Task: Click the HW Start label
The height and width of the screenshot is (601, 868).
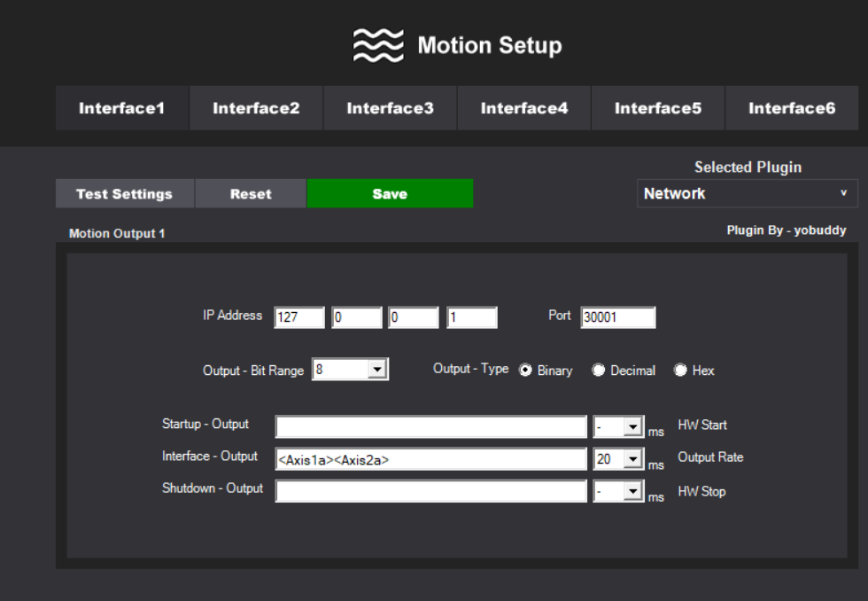Action: pos(701,425)
